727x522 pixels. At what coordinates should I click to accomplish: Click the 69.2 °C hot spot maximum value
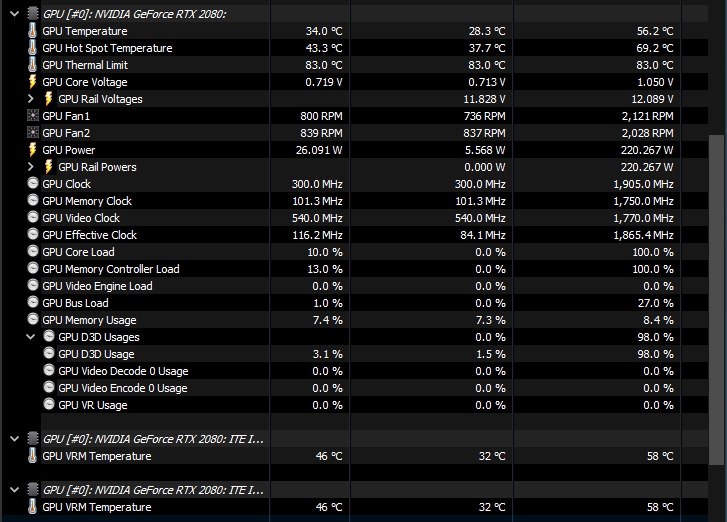coord(655,48)
